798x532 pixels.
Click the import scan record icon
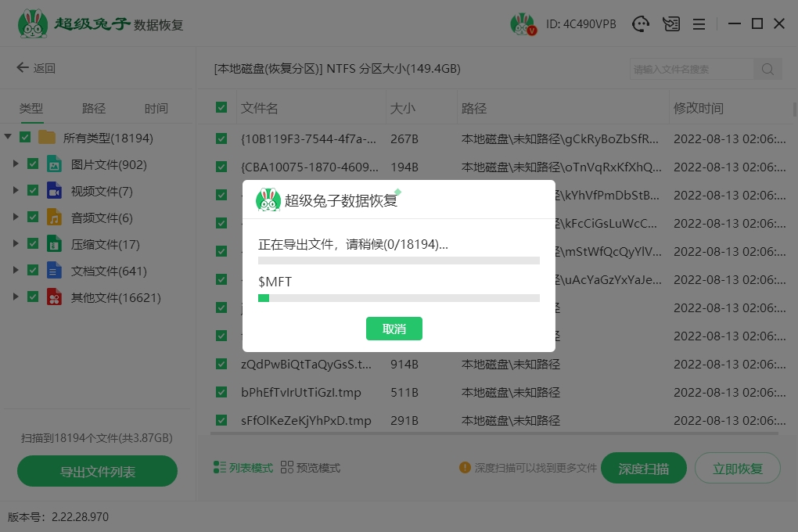pyautogui.click(x=670, y=24)
